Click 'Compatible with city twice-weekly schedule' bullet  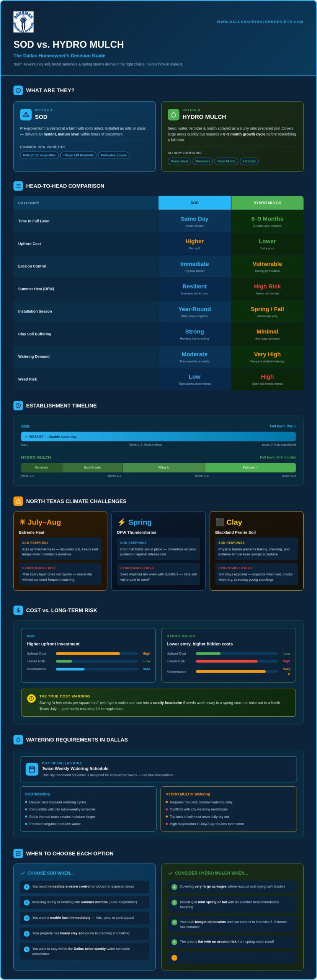tap(60, 809)
